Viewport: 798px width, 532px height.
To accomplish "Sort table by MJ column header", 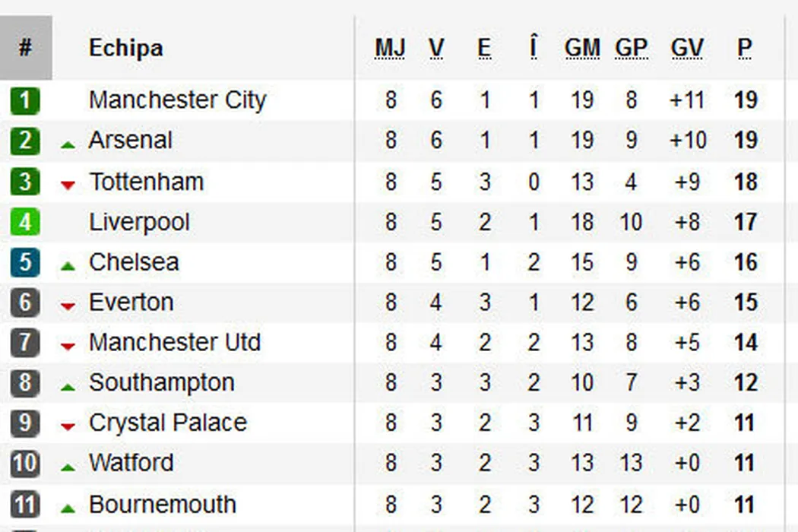I will pos(390,48).
